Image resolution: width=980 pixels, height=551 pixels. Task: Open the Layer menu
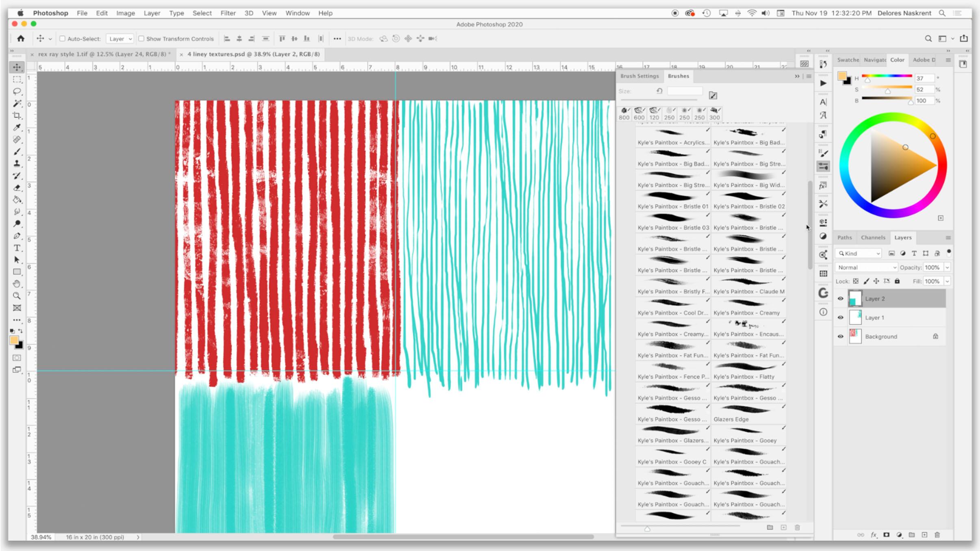152,13
